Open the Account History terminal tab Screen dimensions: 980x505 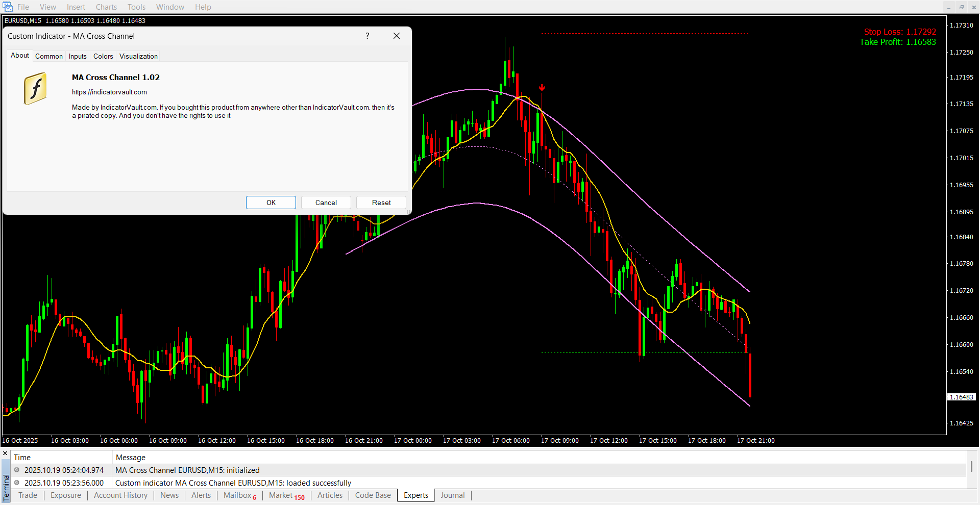[x=120, y=495]
